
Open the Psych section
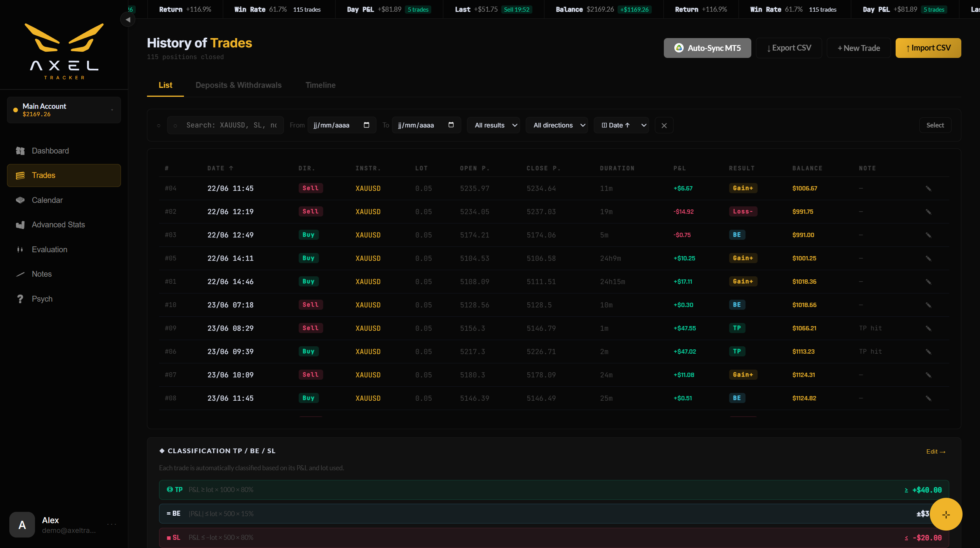pyautogui.click(x=64, y=299)
